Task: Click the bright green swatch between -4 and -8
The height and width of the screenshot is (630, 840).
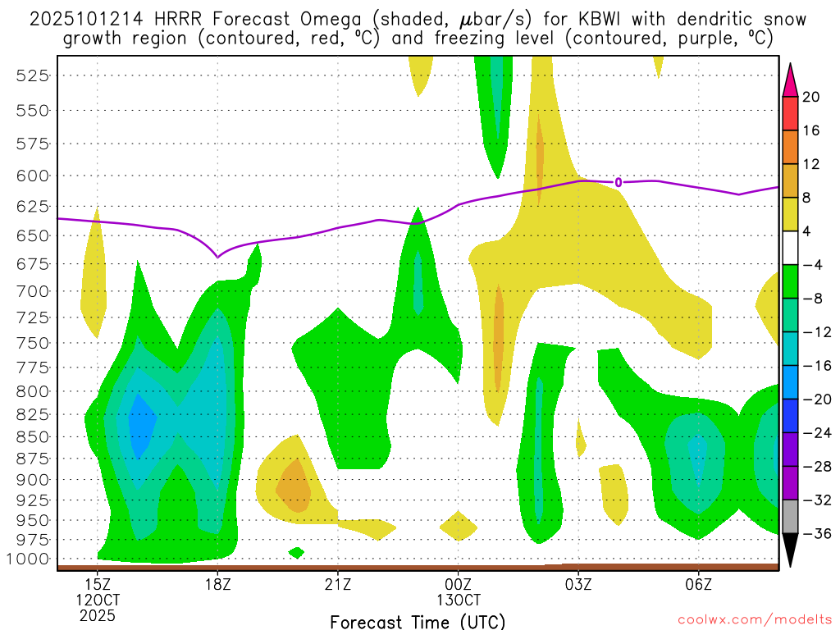Action: (790, 281)
